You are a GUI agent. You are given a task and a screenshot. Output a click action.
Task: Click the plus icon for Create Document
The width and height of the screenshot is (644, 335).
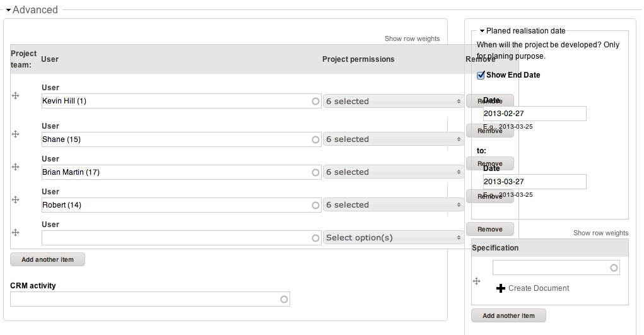(x=501, y=288)
